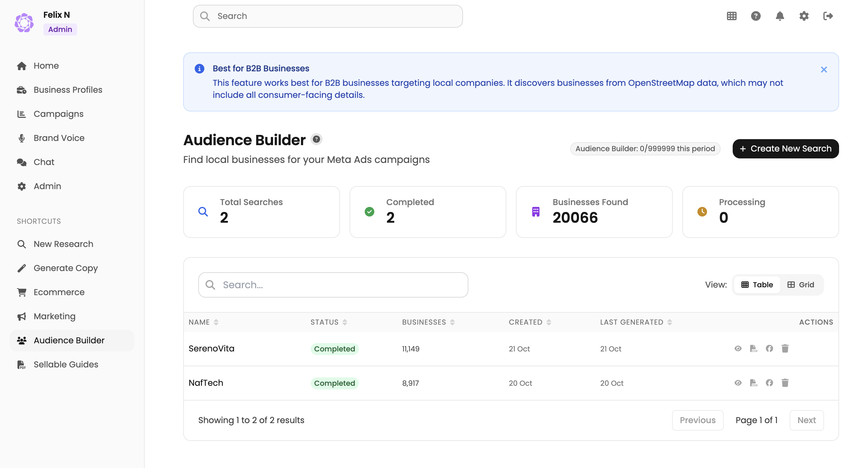Open notifications bell in top bar
This screenshot has height=468, width=868.
pos(780,16)
